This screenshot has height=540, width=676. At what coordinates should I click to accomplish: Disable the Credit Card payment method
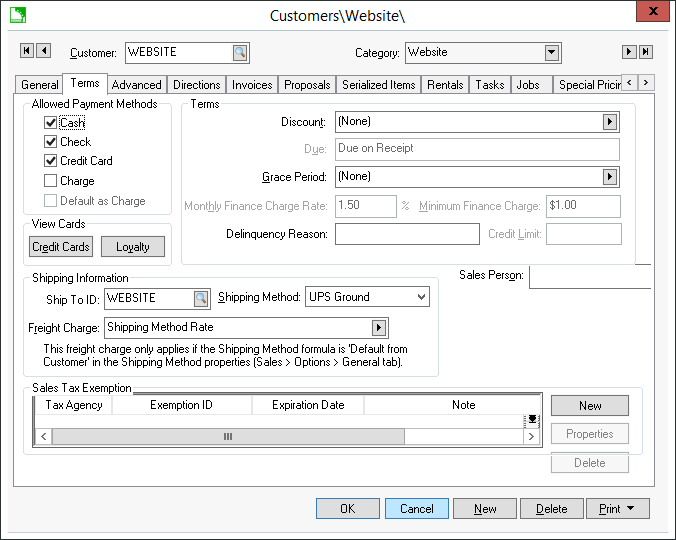click(x=51, y=161)
